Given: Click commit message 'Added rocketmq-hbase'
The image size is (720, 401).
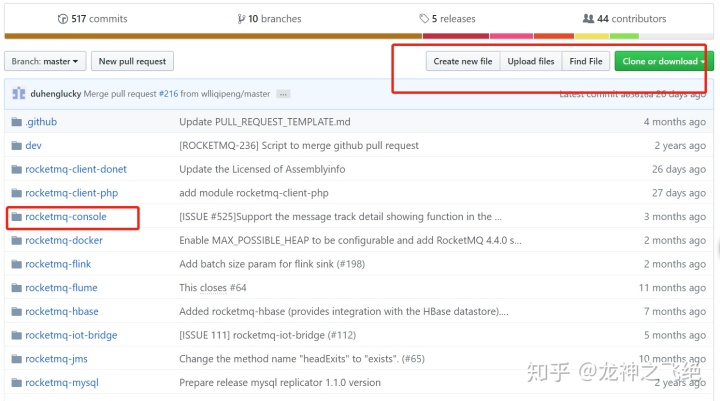Looking at the screenshot, I should click(343, 311).
